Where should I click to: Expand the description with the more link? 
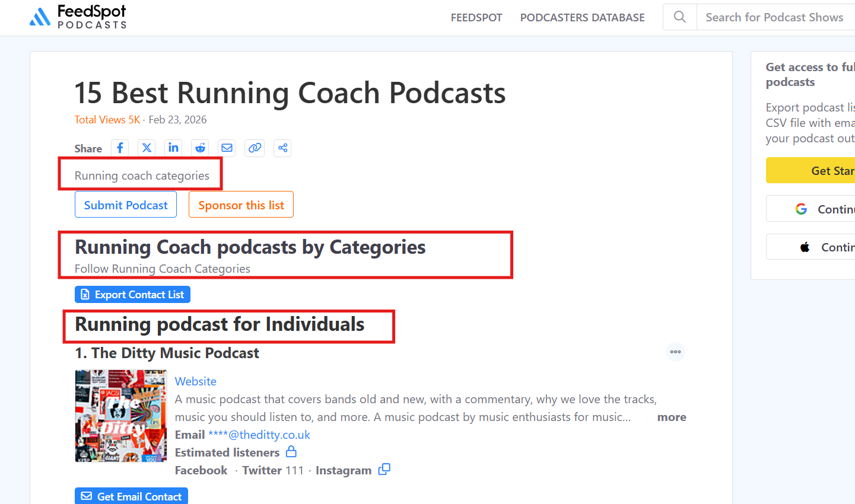672,417
